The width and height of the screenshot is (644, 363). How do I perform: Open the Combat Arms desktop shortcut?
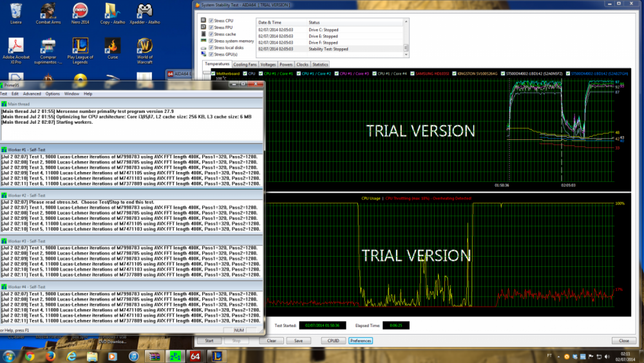[x=47, y=12]
